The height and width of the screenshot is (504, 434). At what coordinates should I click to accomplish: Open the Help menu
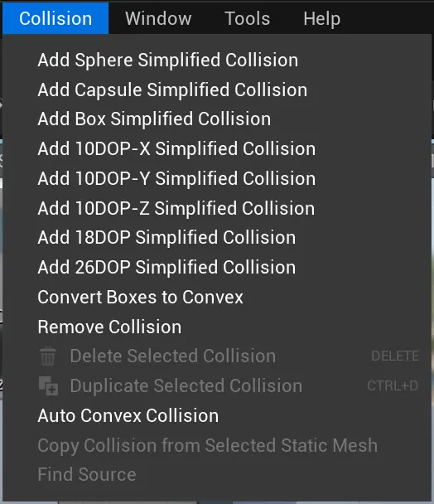pos(322,18)
